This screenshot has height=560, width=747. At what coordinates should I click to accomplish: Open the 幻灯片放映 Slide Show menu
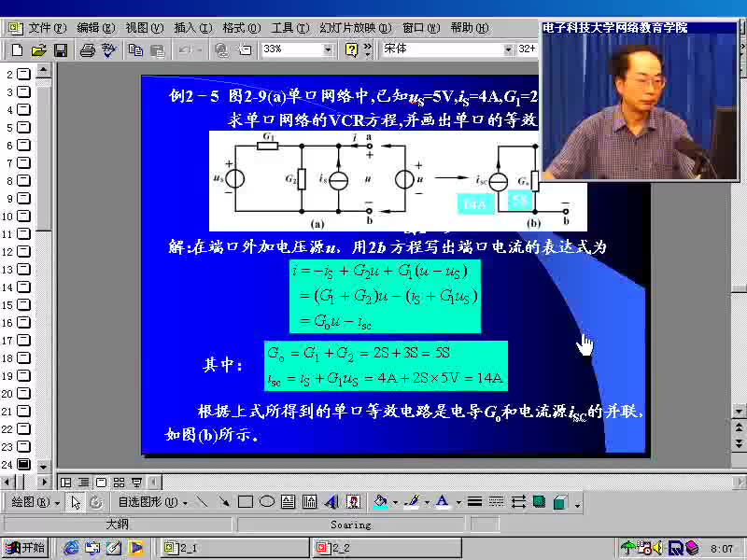(x=356, y=28)
